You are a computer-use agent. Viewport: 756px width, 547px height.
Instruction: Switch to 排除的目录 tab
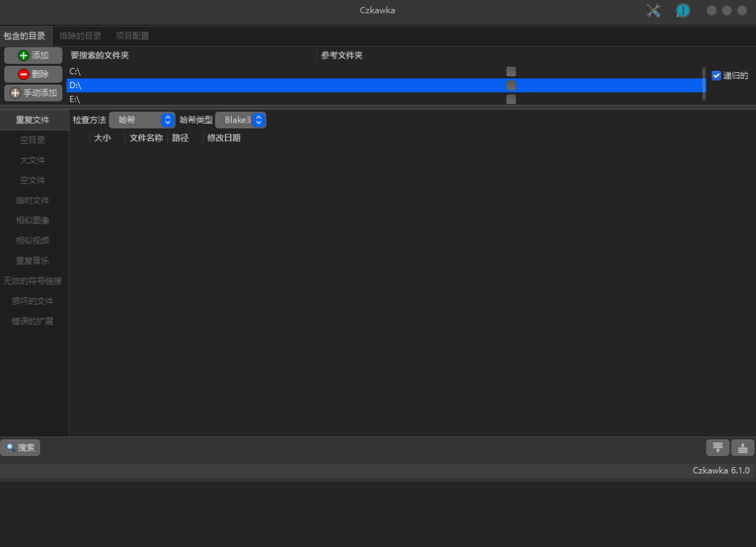coord(80,36)
